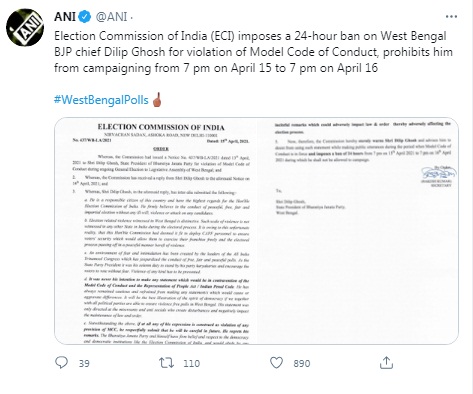This screenshot has height=394, width=473.
Task: Open the @ANI handle link
Action: (111, 17)
